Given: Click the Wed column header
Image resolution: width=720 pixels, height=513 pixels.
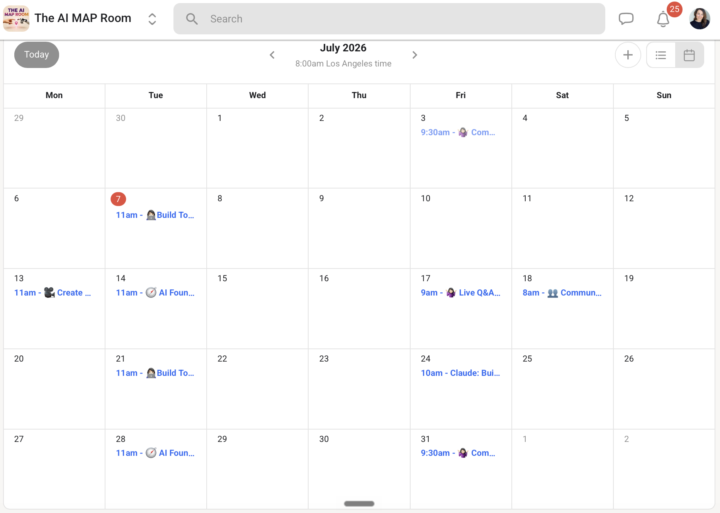Looking at the screenshot, I should [x=257, y=95].
